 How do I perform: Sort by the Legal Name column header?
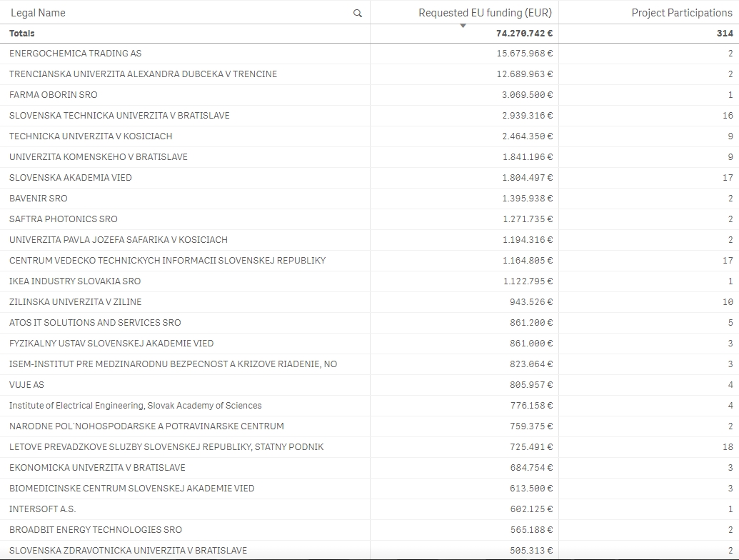[x=37, y=13]
